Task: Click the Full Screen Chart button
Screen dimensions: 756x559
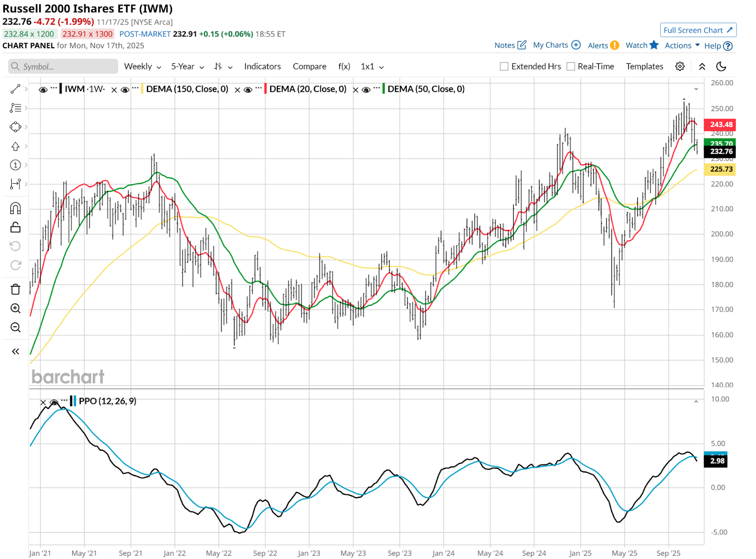Action: tap(698, 30)
